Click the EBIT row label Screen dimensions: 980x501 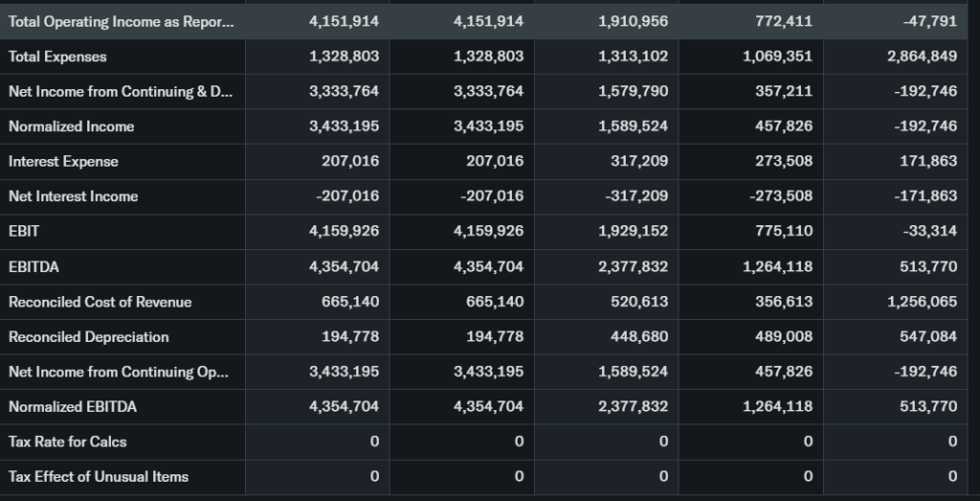(x=24, y=232)
